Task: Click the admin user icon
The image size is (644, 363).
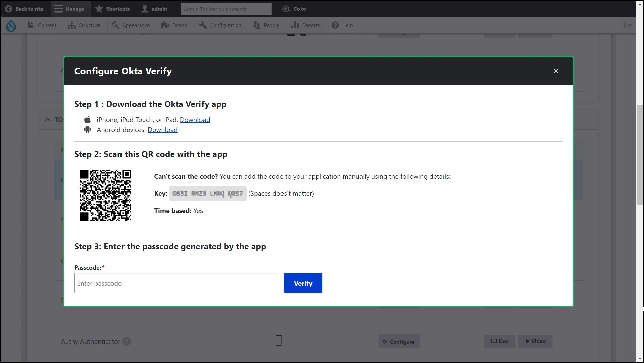Action: [145, 9]
